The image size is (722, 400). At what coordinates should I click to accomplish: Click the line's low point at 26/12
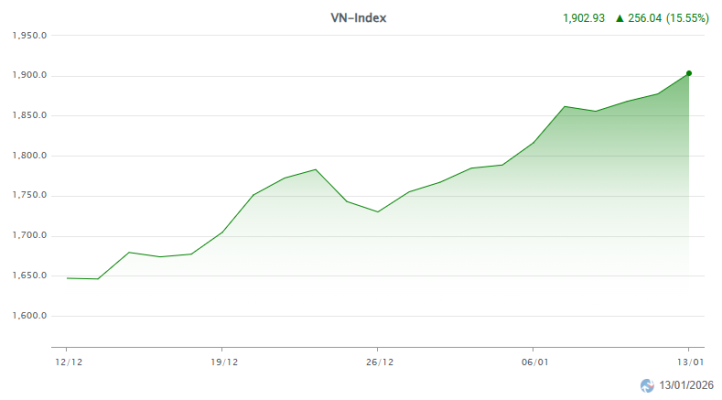pyautogui.click(x=378, y=212)
